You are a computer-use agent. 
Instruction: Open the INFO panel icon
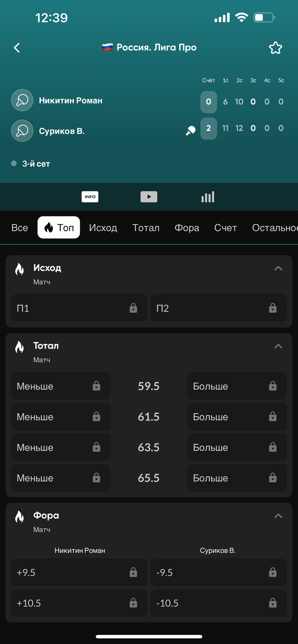pyautogui.click(x=90, y=197)
